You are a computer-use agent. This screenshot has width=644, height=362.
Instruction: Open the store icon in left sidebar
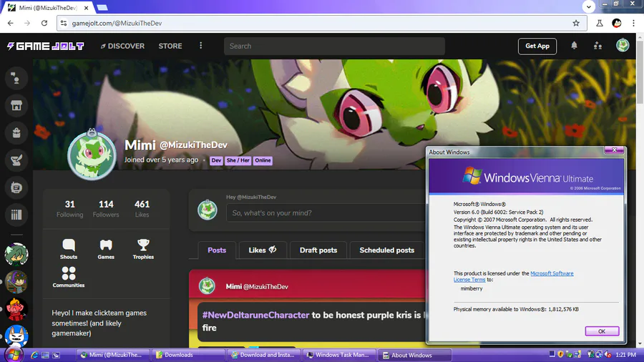coord(16,105)
